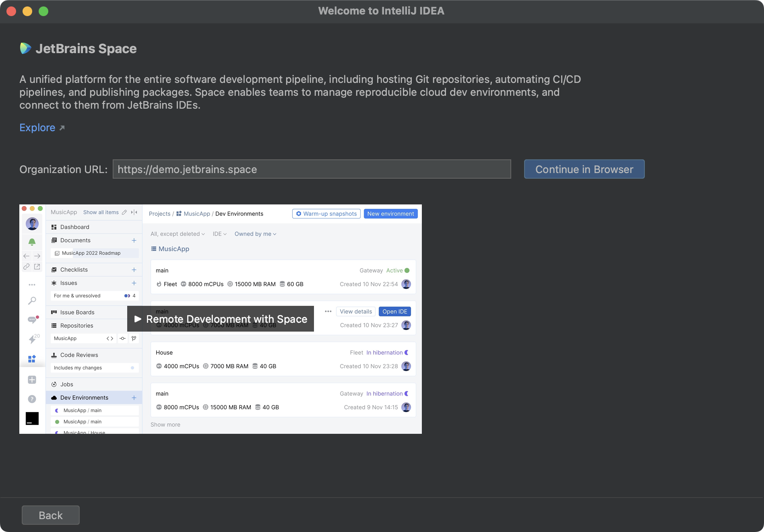This screenshot has height=532, width=764.
Task: Open chats via the speech bubble icon
Action: [32, 320]
